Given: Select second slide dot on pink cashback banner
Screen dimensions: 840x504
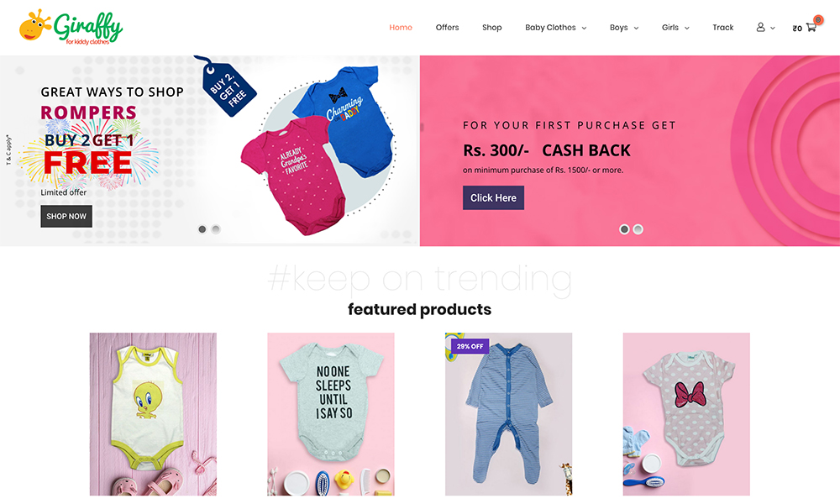Looking at the screenshot, I should click(638, 229).
